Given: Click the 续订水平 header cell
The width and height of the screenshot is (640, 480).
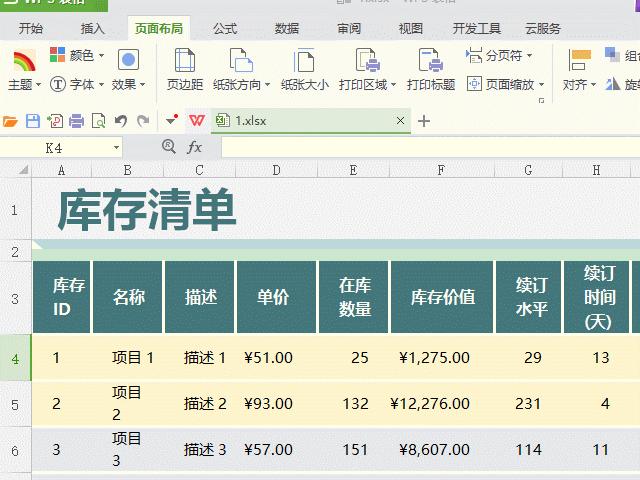Looking at the screenshot, I should [x=531, y=297].
